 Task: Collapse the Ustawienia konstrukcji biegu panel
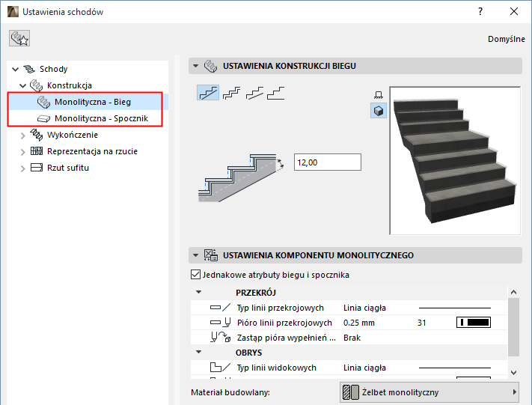(196, 66)
